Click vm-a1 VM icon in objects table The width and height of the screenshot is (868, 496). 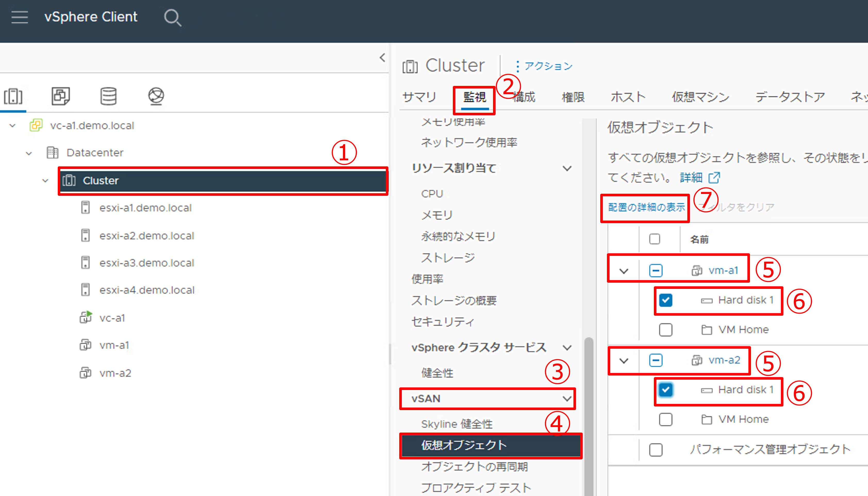coord(697,271)
